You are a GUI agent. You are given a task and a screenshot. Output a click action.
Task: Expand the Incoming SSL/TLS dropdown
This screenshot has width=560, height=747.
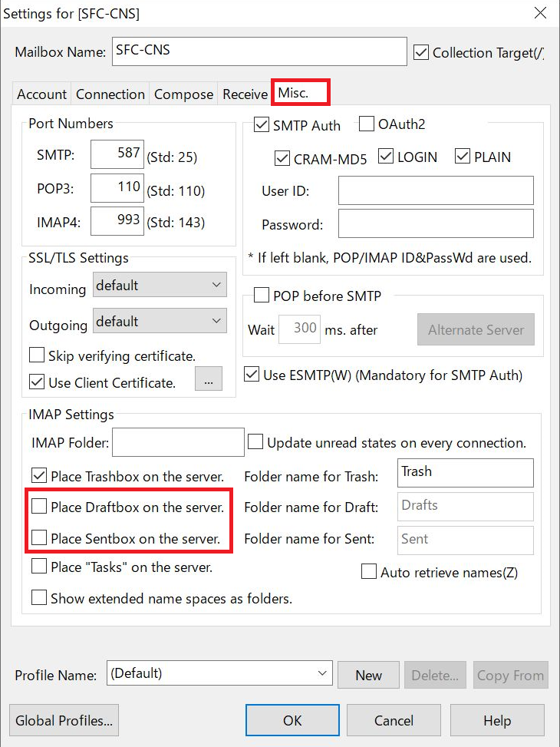[x=160, y=286]
